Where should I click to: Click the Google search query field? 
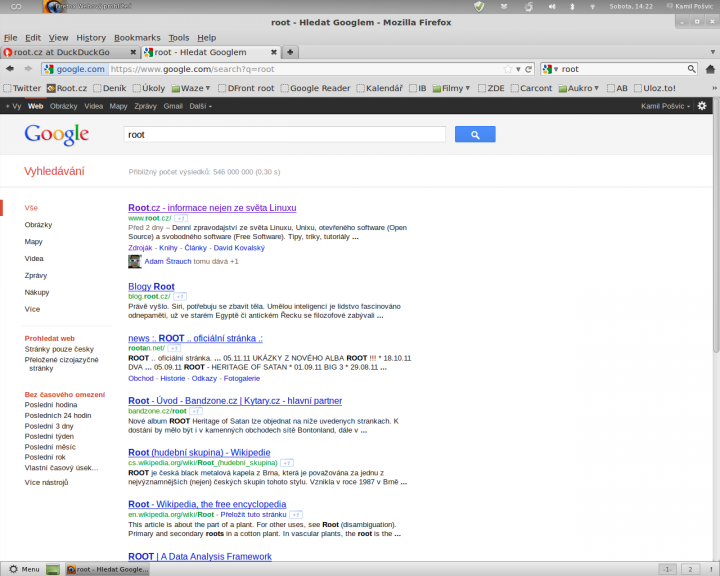[285, 135]
